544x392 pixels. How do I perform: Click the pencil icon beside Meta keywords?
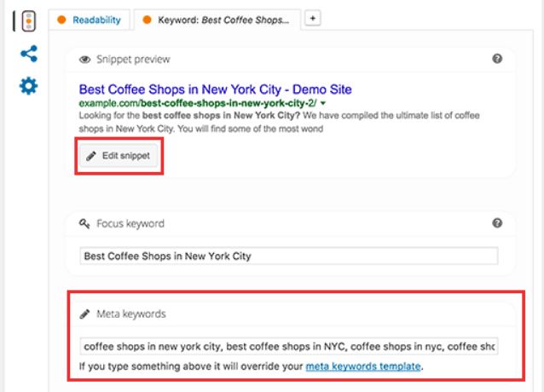[84, 314]
